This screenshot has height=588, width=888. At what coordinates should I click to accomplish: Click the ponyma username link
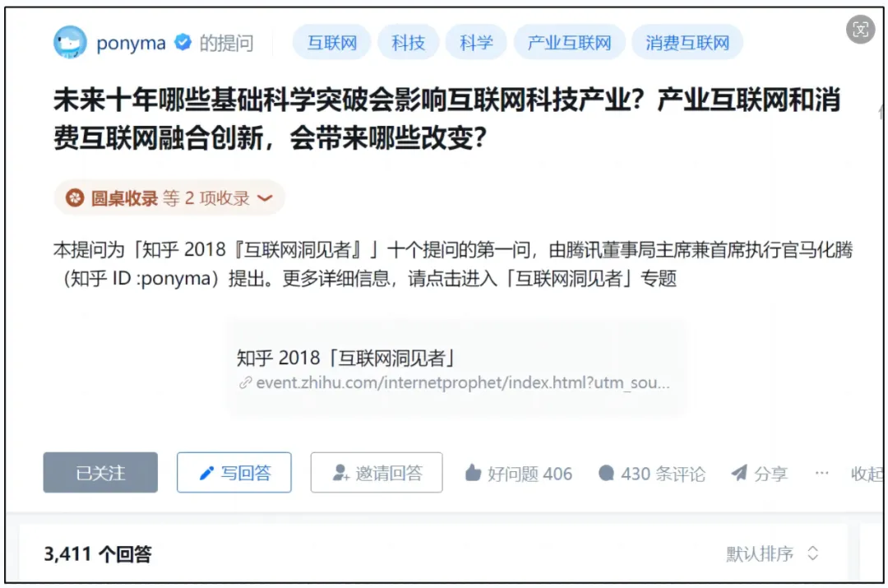click(131, 43)
